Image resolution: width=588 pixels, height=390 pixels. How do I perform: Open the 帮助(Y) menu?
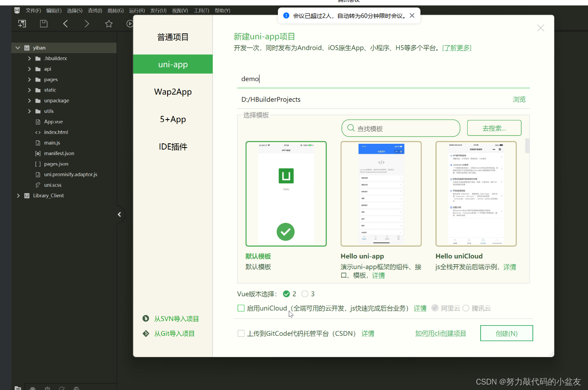[222, 10]
